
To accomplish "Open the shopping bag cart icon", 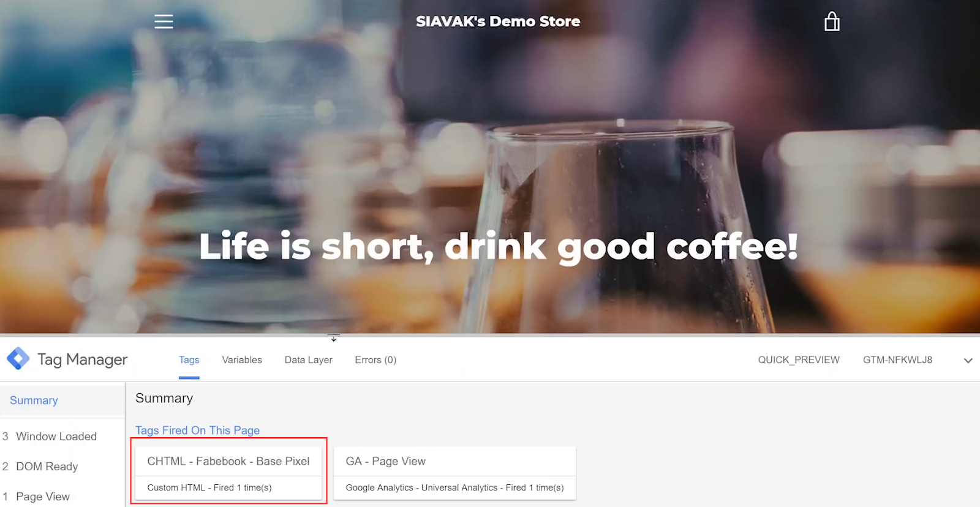I will (x=832, y=21).
